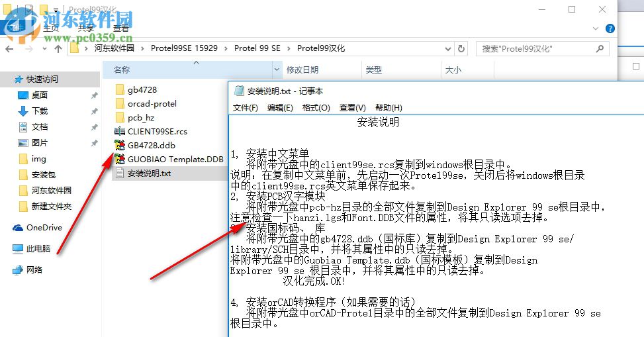Open recent locations dropdown arrow
This screenshot has width=644, height=337.
44,49
